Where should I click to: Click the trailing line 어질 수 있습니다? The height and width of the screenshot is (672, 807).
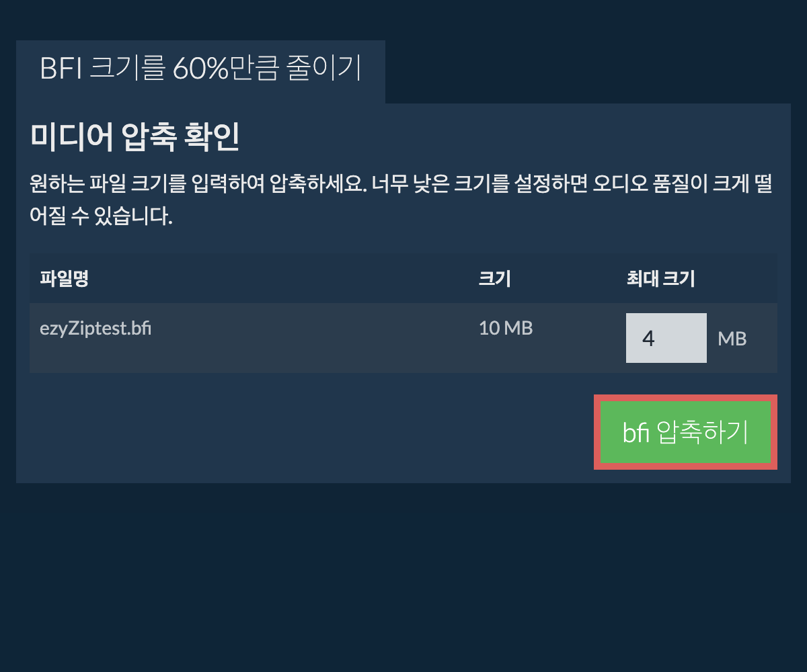pos(102,217)
